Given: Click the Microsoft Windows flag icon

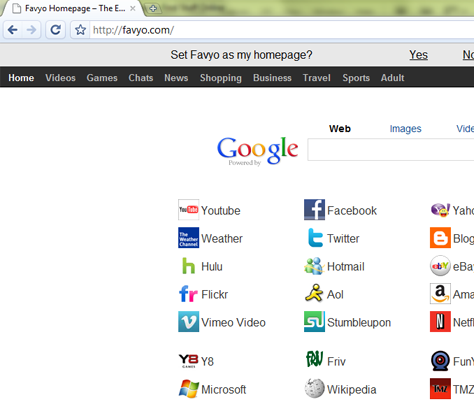Looking at the screenshot, I should pos(188,389).
